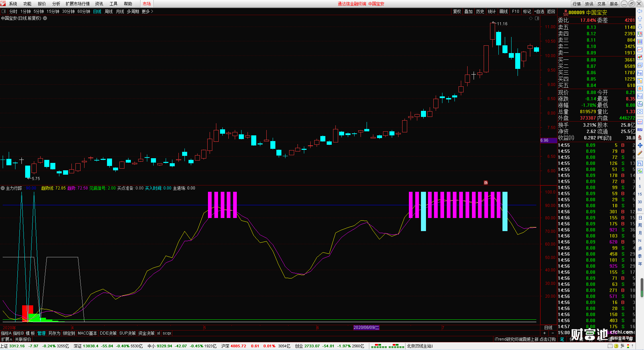
Task: Click the 2020/06/09 date marker on timeline
Action: pyautogui.click(x=366, y=327)
